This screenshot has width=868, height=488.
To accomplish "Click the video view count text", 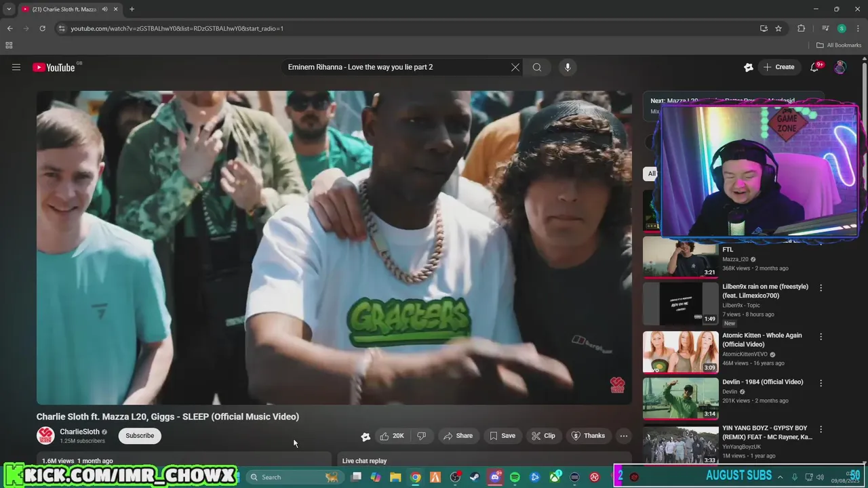I will pyautogui.click(x=58, y=461).
